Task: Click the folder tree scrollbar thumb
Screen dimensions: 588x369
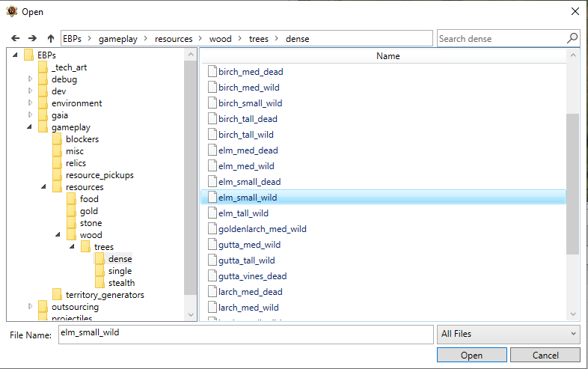Action: click(x=191, y=178)
